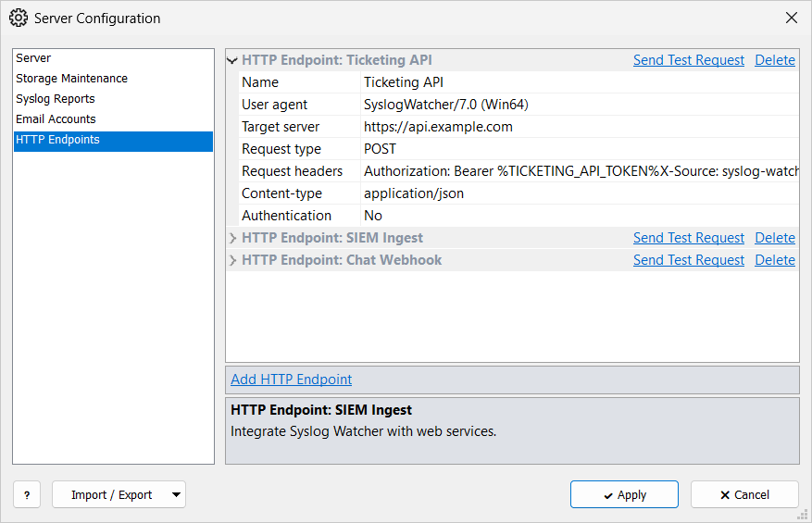Click the Add HTTP Endpoint link

[x=291, y=380]
